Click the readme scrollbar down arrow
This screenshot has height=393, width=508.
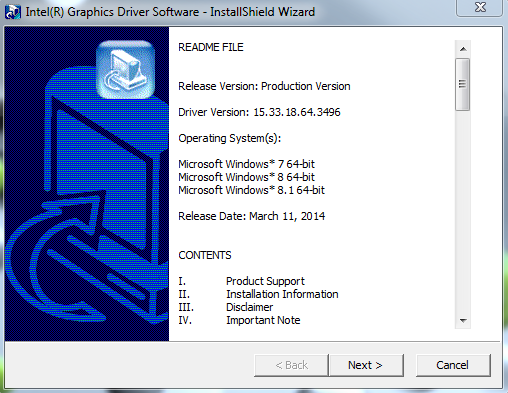[x=463, y=321]
